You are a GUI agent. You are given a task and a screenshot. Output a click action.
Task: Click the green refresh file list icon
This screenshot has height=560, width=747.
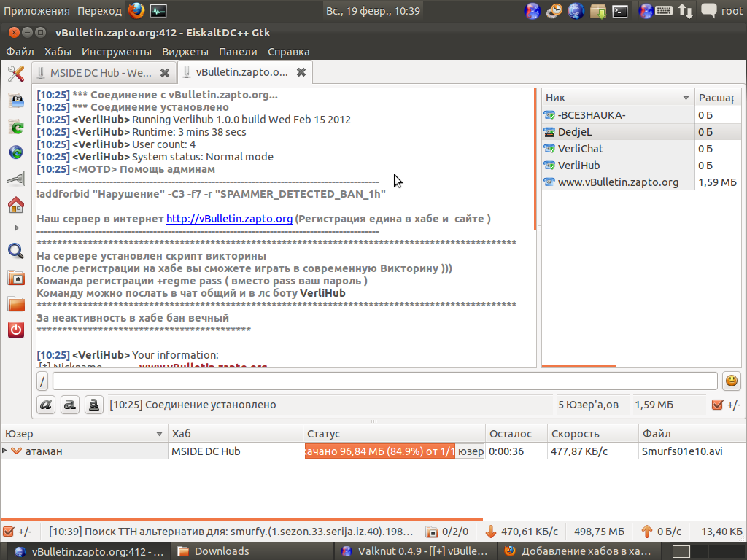click(x=15, y=127)
